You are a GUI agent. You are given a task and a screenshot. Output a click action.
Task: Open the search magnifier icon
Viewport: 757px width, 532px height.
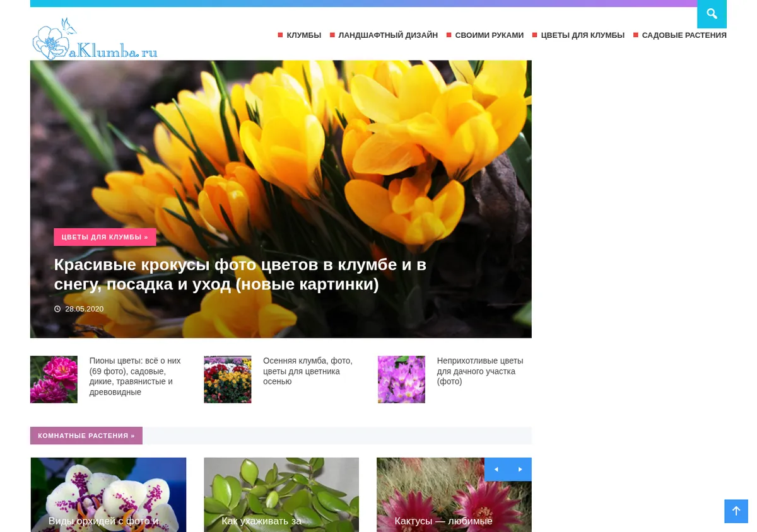tap(712, 14)
